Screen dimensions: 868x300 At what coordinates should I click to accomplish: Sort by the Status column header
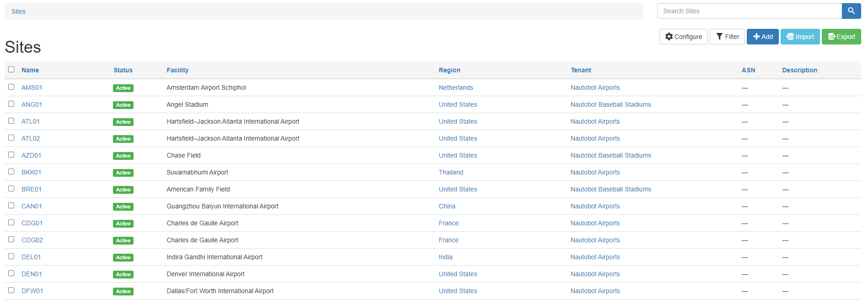(123, 70)
